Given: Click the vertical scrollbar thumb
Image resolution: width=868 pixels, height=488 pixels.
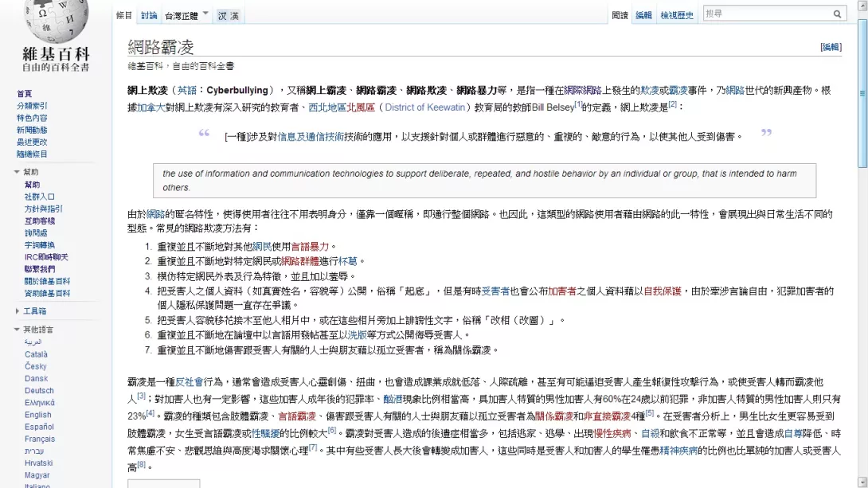Looking at the screenshot, I should tap(862, 93).
